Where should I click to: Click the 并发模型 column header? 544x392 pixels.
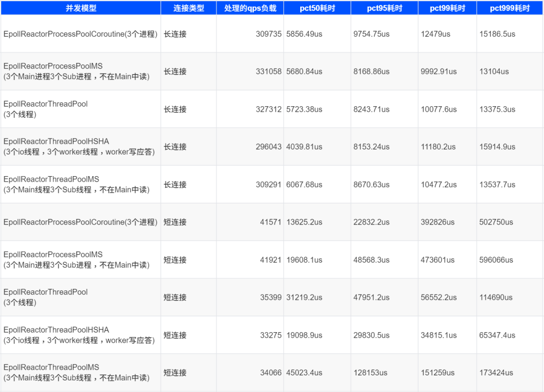click(x=81, y=9)
